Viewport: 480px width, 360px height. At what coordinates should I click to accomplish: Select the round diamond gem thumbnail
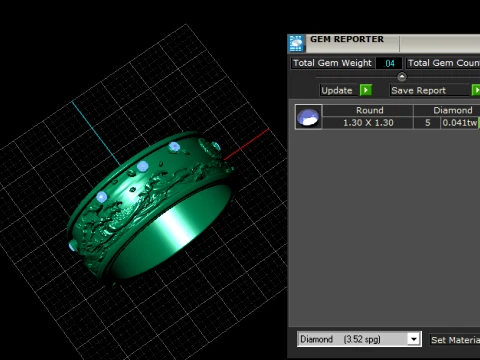point(308,117)
